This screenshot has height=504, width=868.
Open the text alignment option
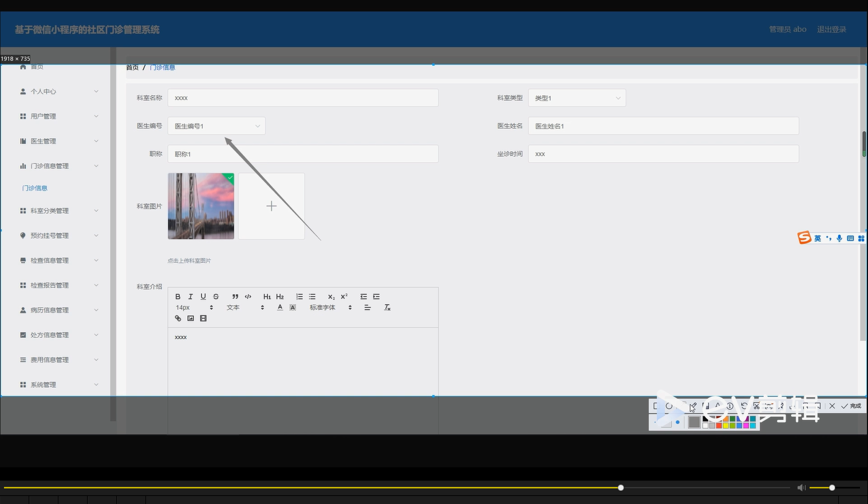click(368, 308)
